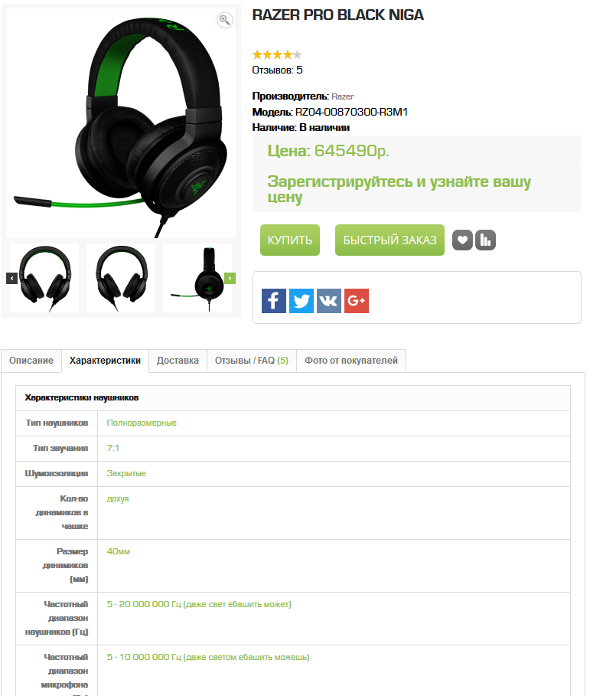Open the Описание tab
Image resolution: width=616 pixels, height=696 pixels.
point(31,361)
